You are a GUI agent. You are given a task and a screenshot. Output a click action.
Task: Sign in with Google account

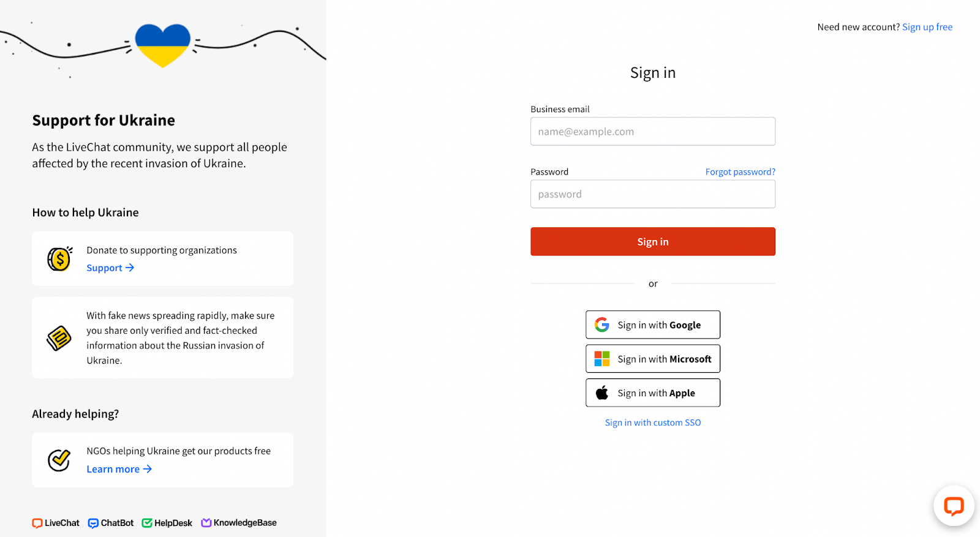point(653,325)
